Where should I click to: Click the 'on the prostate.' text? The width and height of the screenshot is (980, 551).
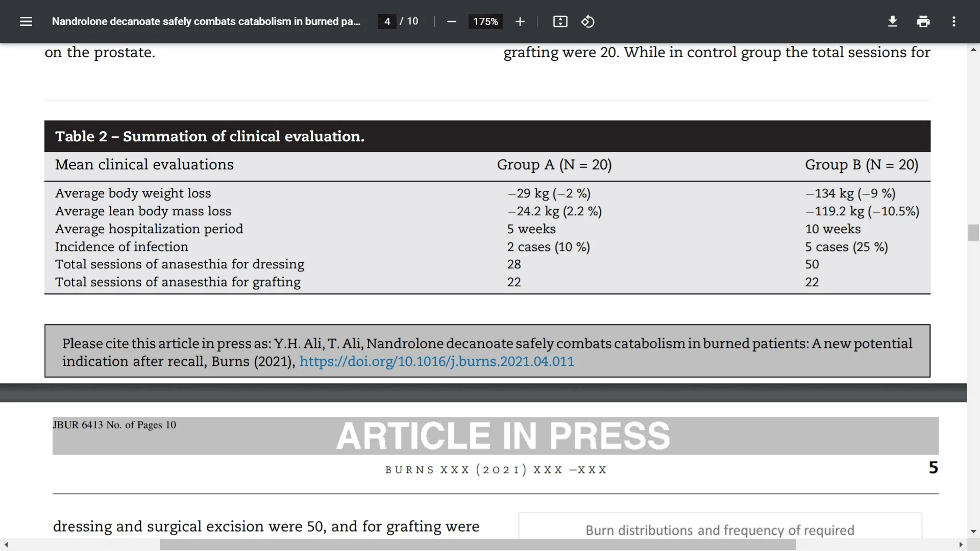tap(100, 53)
